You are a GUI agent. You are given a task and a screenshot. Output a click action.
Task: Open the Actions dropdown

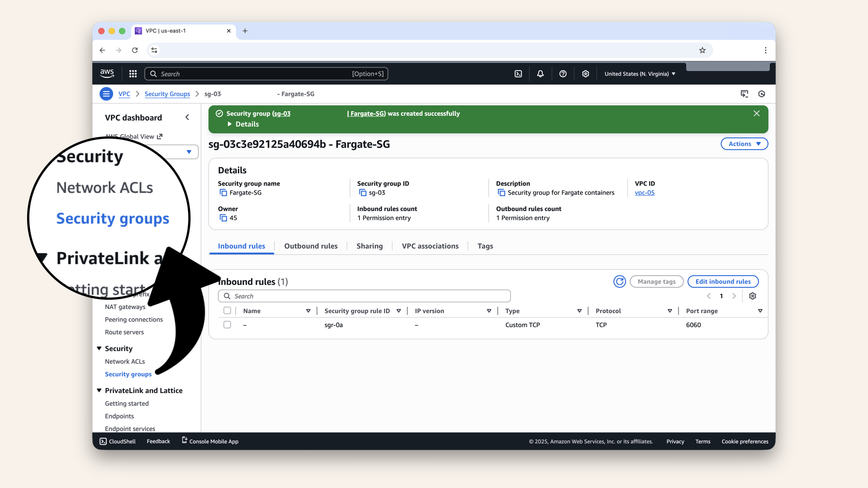click(x=744, y=144)
